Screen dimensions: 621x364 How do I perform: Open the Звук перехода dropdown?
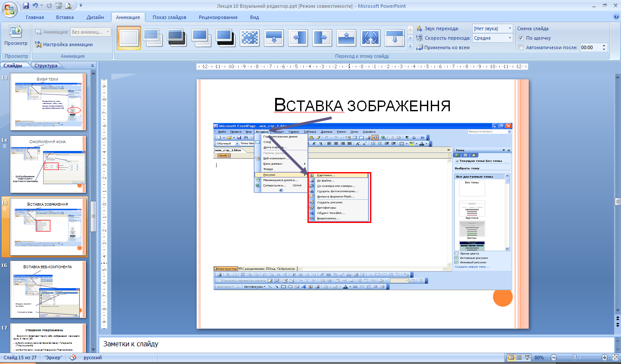coord(509,28)
